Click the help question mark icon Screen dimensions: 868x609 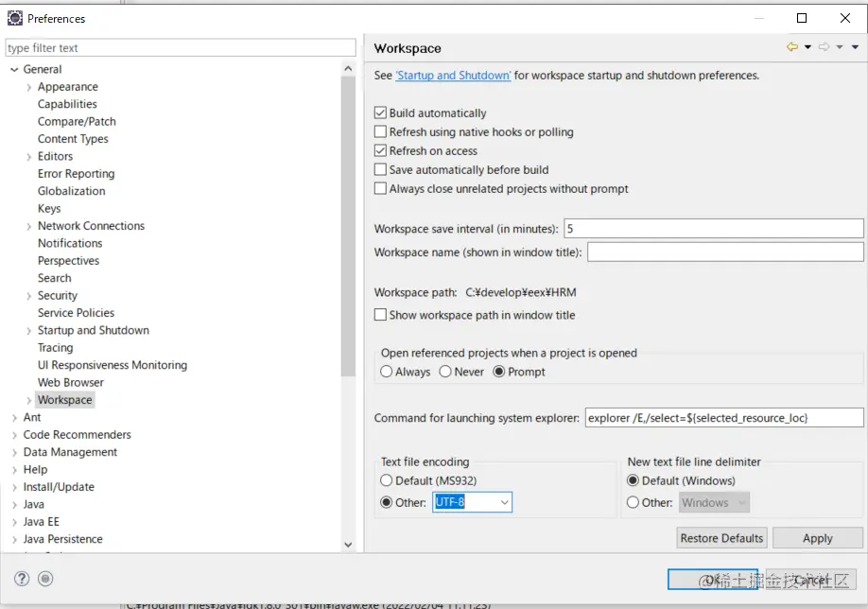pos(22,579)
